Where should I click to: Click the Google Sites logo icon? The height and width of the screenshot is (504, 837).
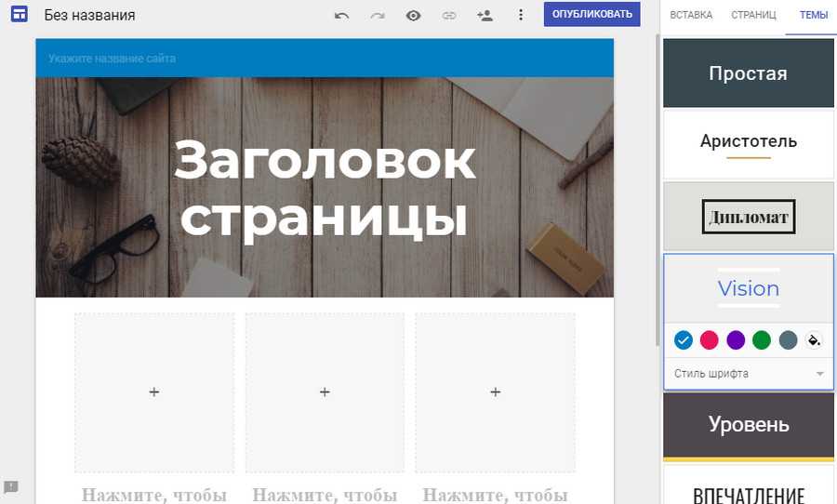click(x=19, y=15)
